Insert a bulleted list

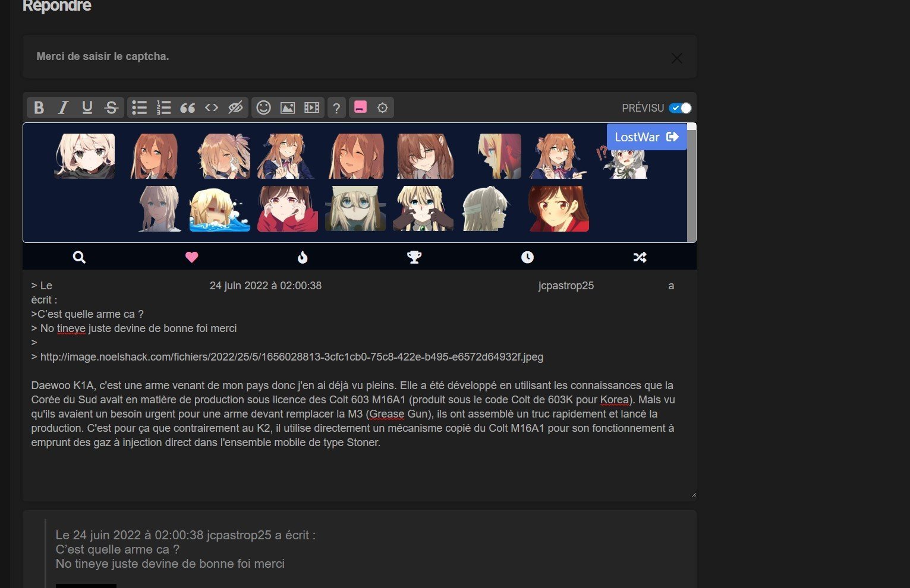coord(139,108)
